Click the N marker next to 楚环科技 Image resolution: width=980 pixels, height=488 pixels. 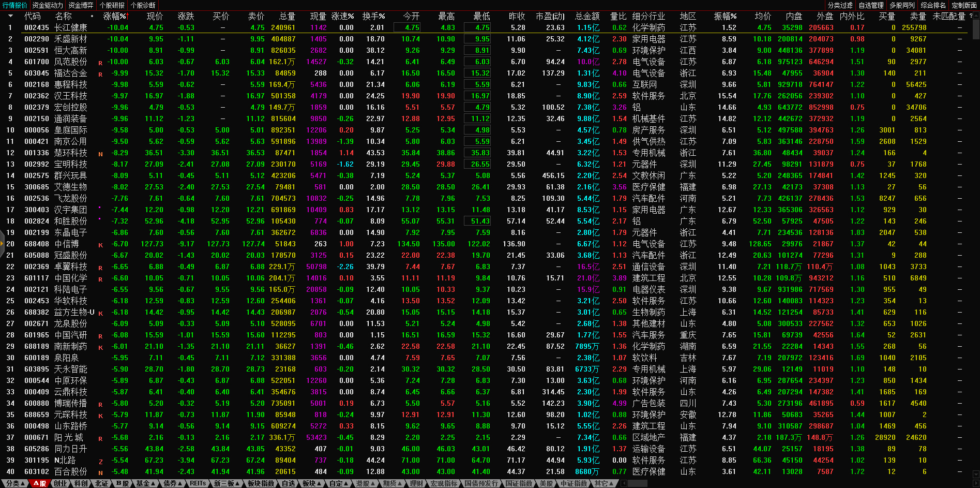[x=100, y=154]
